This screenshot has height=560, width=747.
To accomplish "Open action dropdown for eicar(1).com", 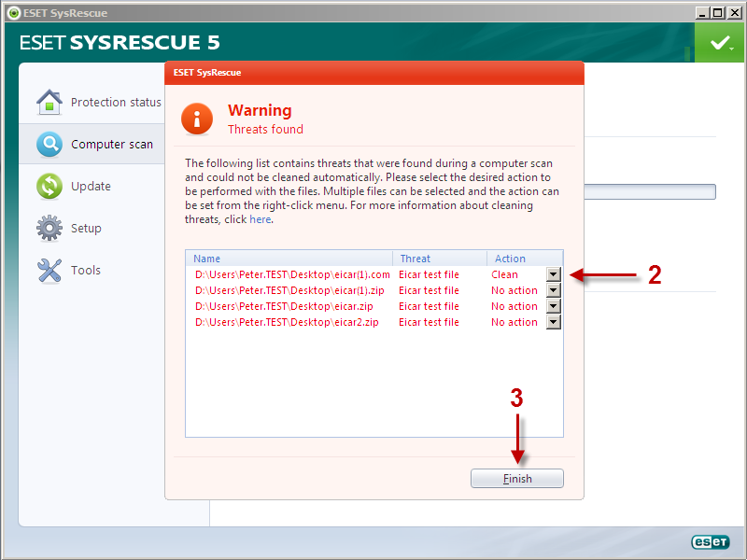I will click(553, 274).
